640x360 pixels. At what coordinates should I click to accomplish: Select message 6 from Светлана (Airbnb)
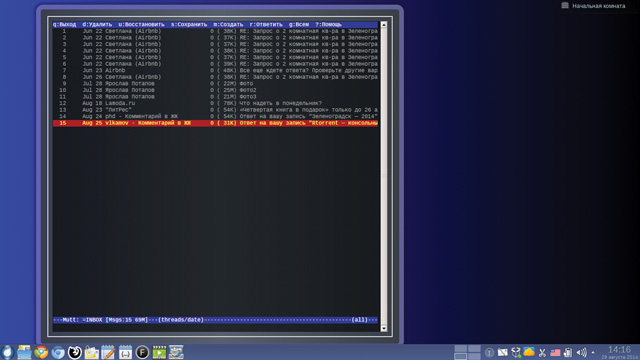tap(215, 64)
